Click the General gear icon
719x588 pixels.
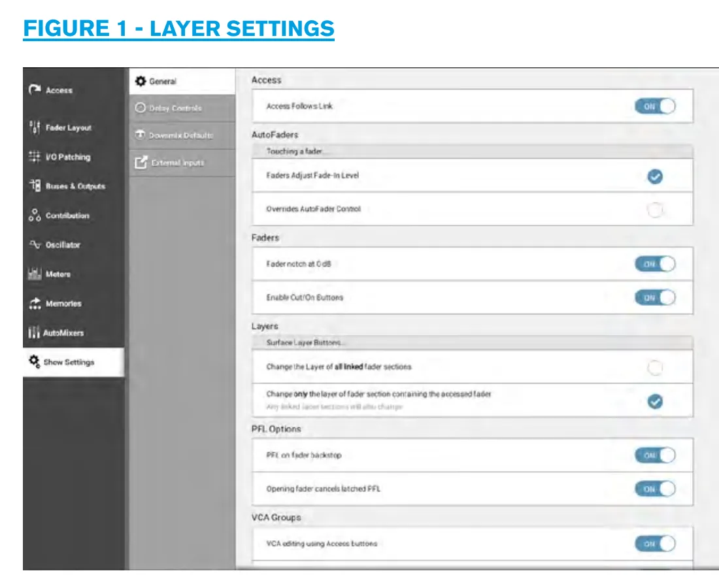pos(141,81)
